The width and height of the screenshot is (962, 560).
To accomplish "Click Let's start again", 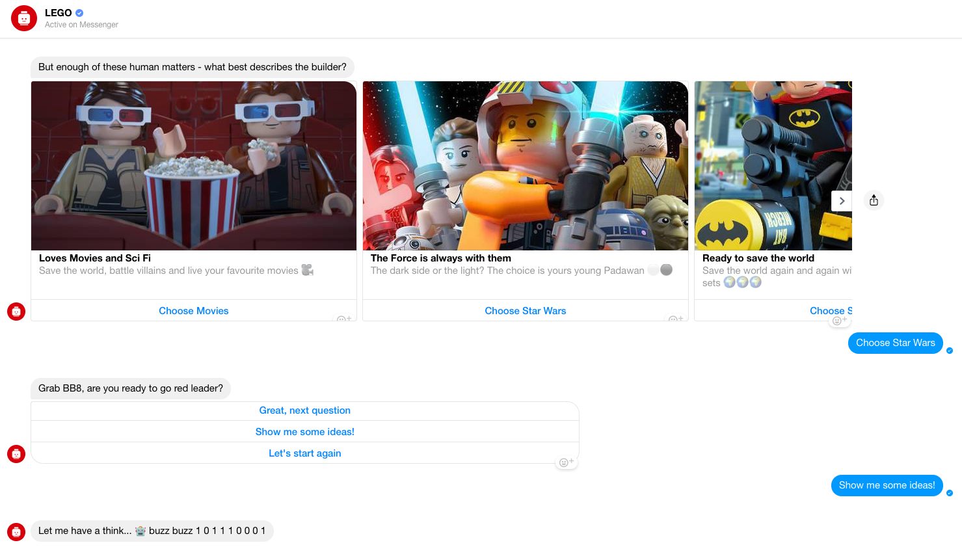I will [305, 453].
